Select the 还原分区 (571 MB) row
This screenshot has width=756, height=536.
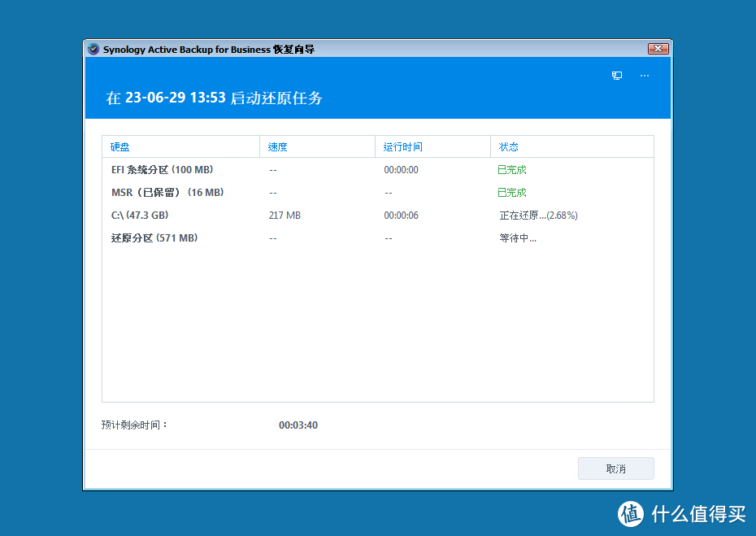tap(378, 237)
